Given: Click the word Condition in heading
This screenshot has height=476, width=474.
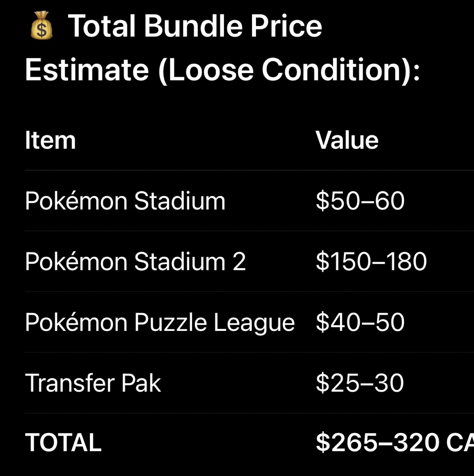Looking at the screenshot, I should [331, 70].
